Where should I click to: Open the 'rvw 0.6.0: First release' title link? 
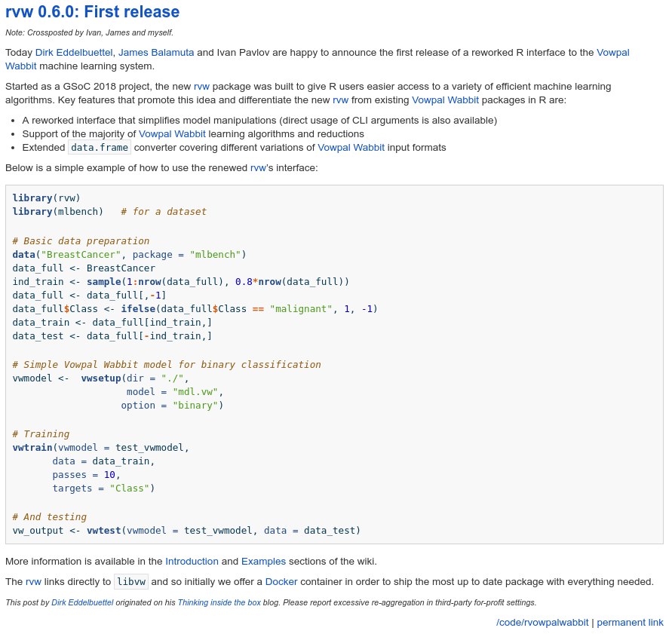[92, 11]
